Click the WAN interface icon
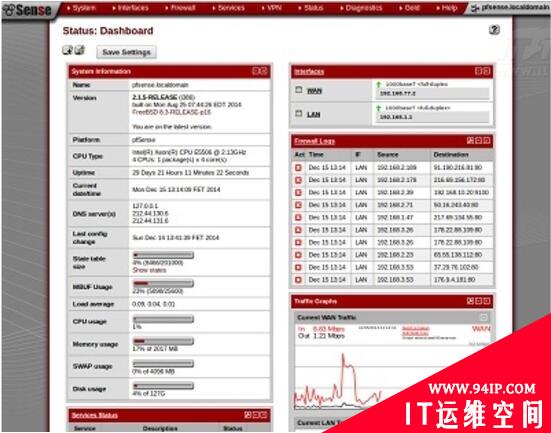This screenshot has height=433, width=551. coord(299,90)
